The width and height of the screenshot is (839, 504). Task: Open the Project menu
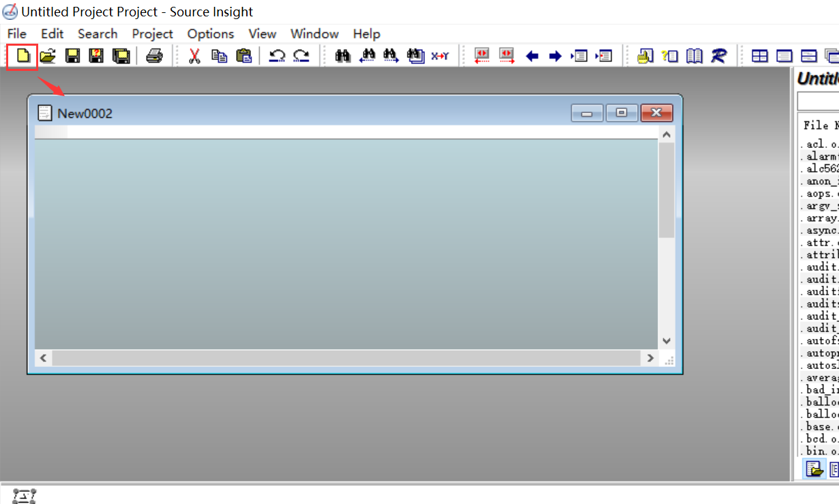[x=152, y=33]
